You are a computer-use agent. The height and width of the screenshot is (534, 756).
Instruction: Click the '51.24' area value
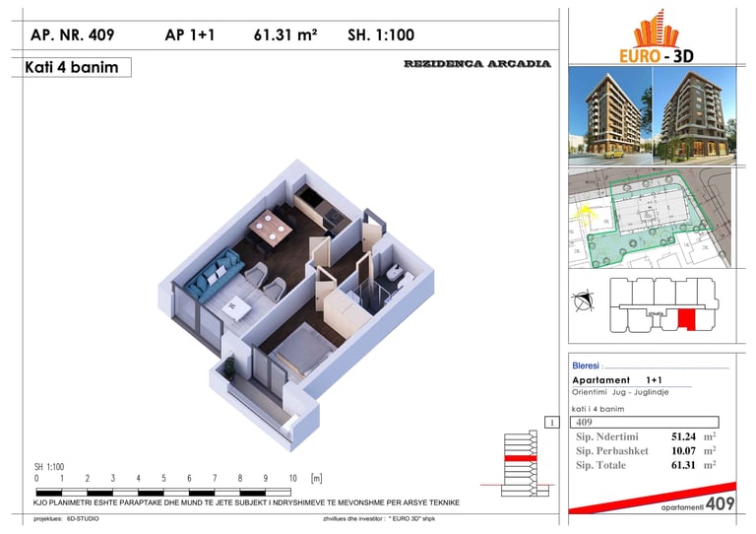683,437
